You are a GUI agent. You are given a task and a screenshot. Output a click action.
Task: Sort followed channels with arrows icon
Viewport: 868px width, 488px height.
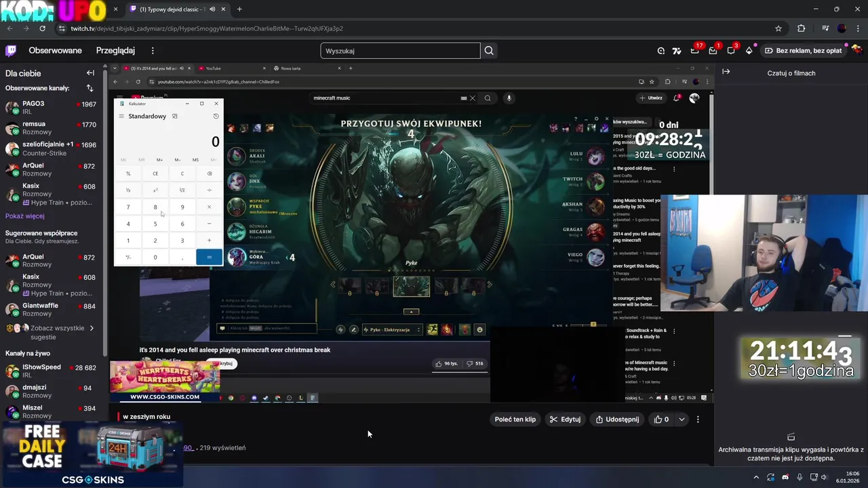pos(90,88)
